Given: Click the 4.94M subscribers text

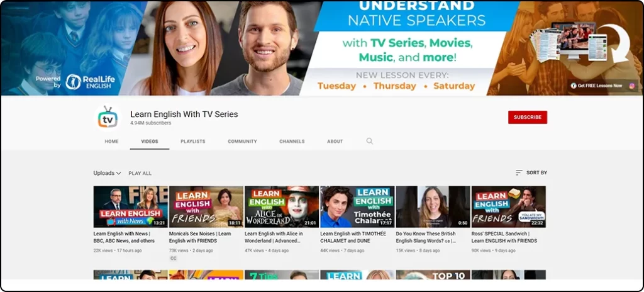Looking at the screenshot, I should coord(151,123).
